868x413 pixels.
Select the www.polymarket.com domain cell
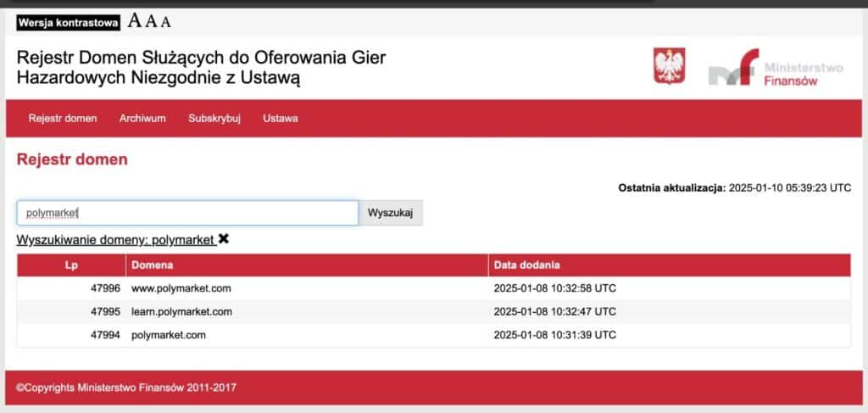pyautogui.click(x=307, y=288)
